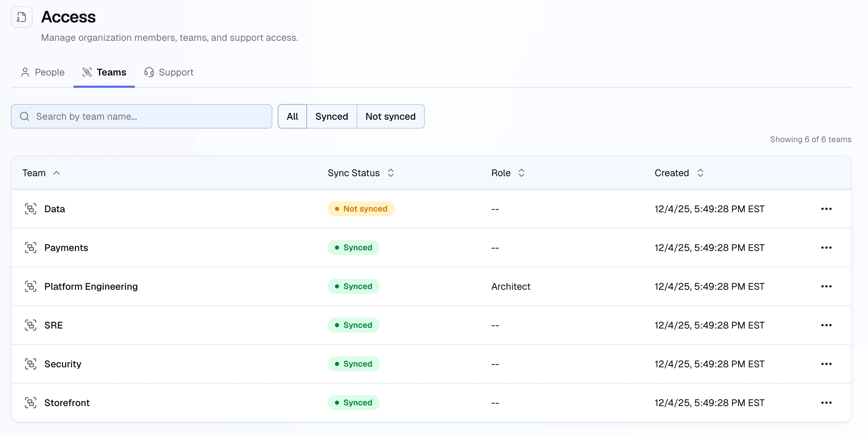Click the Created date for Security

(709, 364)
